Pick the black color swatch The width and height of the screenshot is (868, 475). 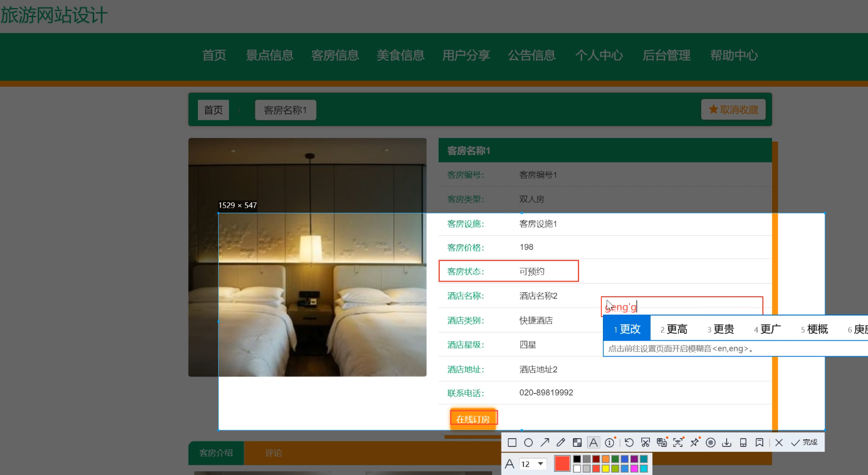tap(577, 459)
